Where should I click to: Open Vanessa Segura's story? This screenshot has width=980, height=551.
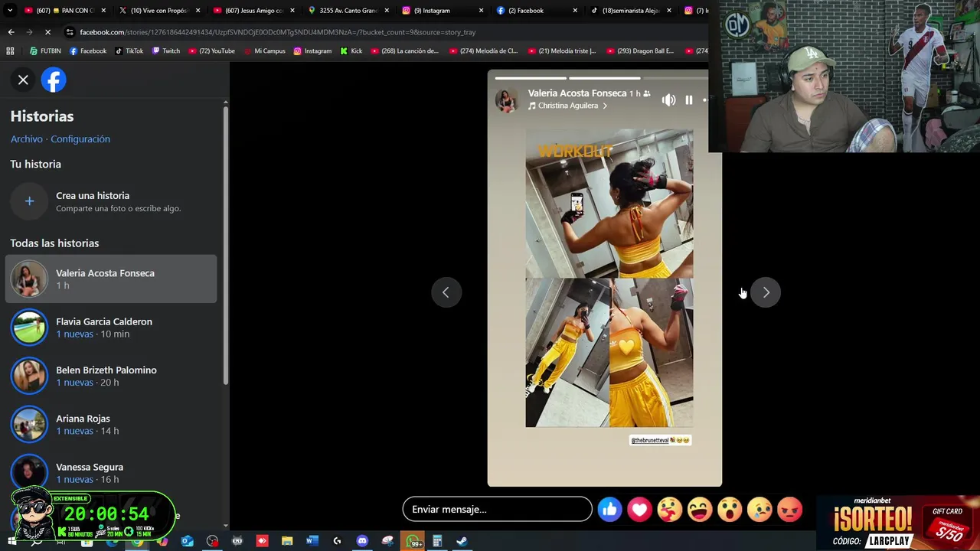111,473
